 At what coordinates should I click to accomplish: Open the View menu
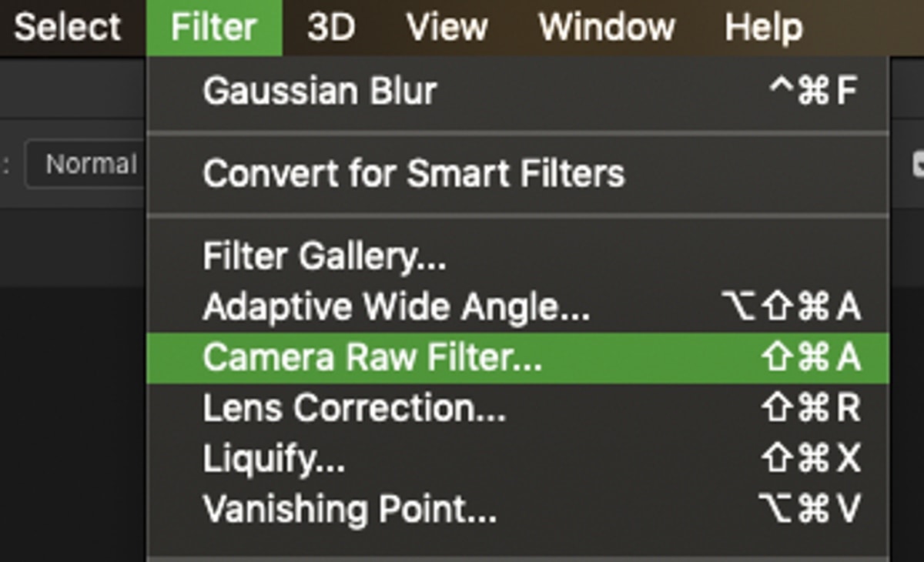click(x=447, y=28)
